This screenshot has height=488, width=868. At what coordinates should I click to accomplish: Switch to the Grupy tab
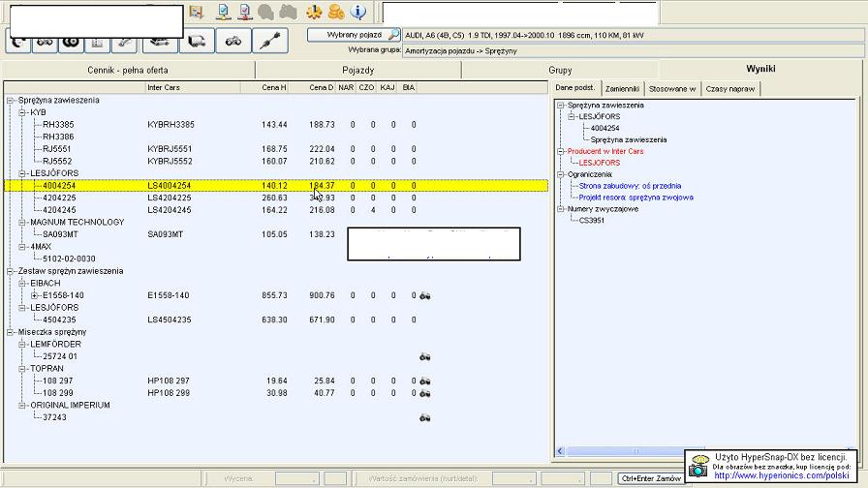point(560,71)
